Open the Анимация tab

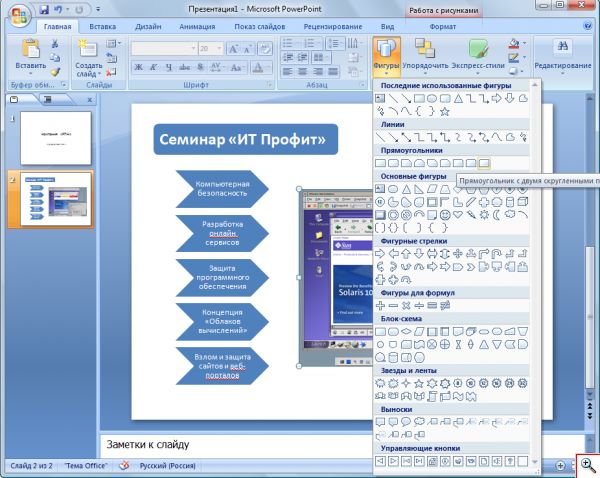click(197, 27)
